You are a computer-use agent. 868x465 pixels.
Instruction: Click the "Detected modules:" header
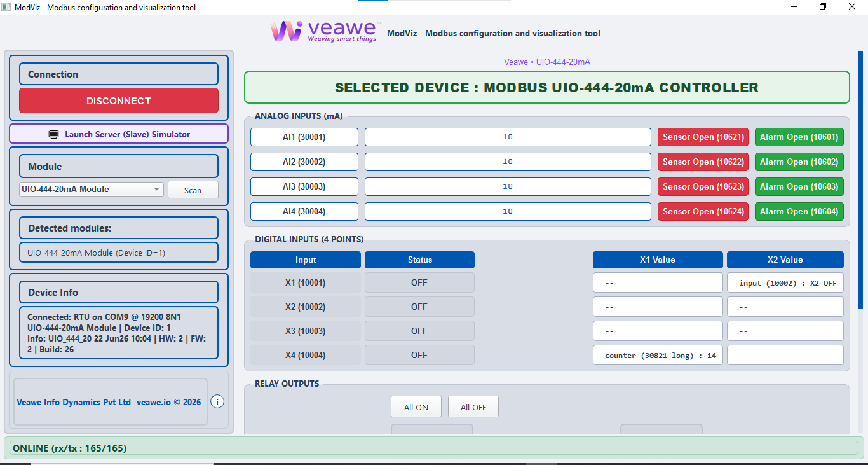click(119, 228)
